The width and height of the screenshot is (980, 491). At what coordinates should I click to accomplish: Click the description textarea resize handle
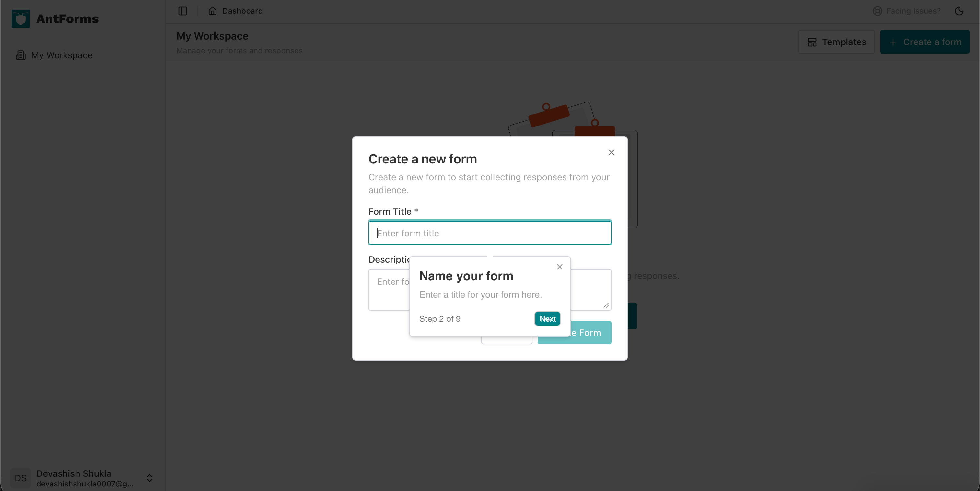pos(606,305)
